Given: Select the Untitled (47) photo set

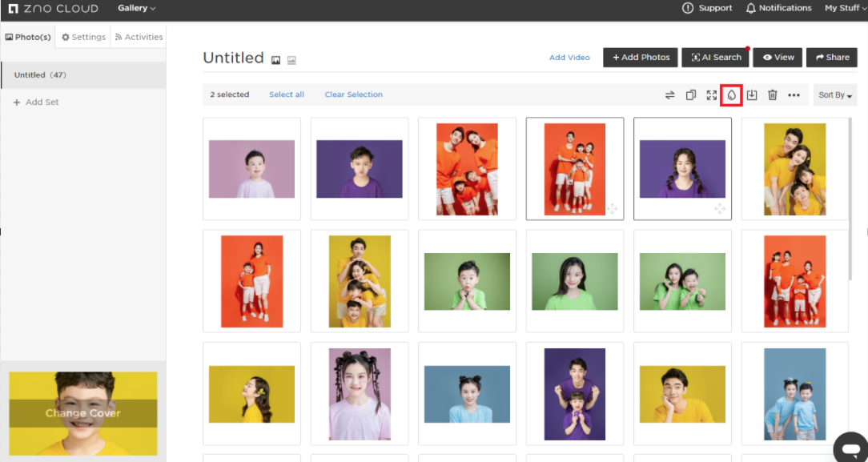Looking at the screenshot, I should [83, 75].
